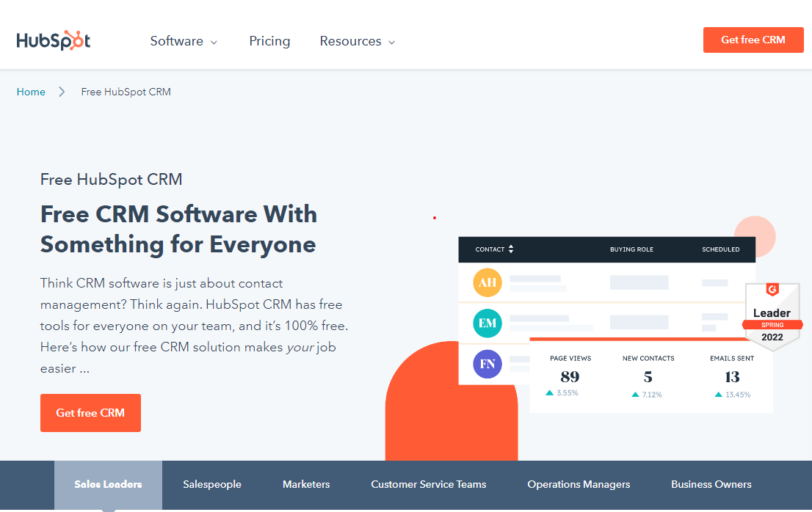Click the AH contact avatar

(487, 282)
